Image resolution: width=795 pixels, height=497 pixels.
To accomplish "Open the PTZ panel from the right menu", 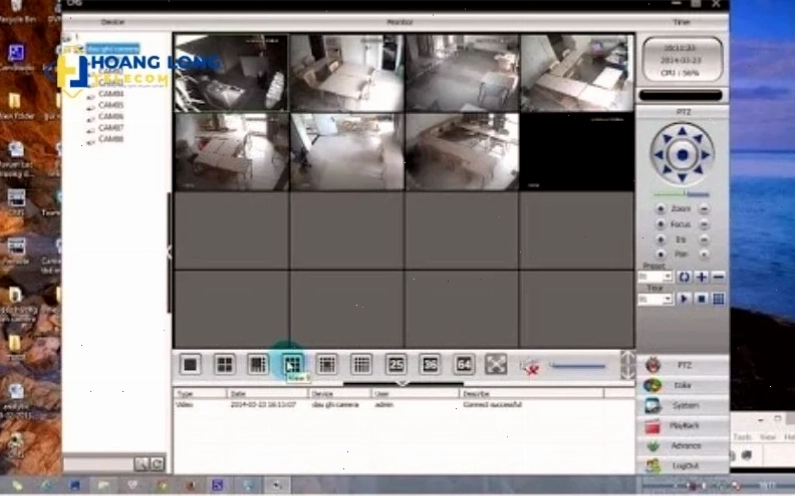I will tap(682, 365).
